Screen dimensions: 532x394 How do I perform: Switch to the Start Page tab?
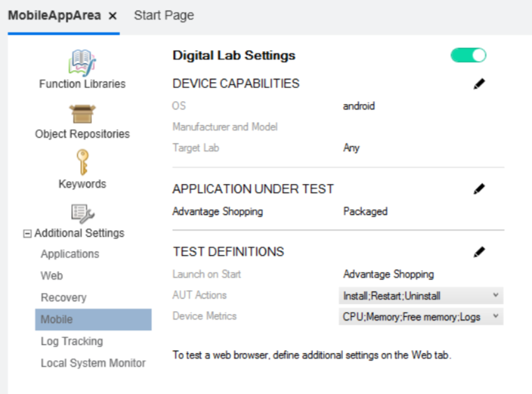[x=164, y=15]
